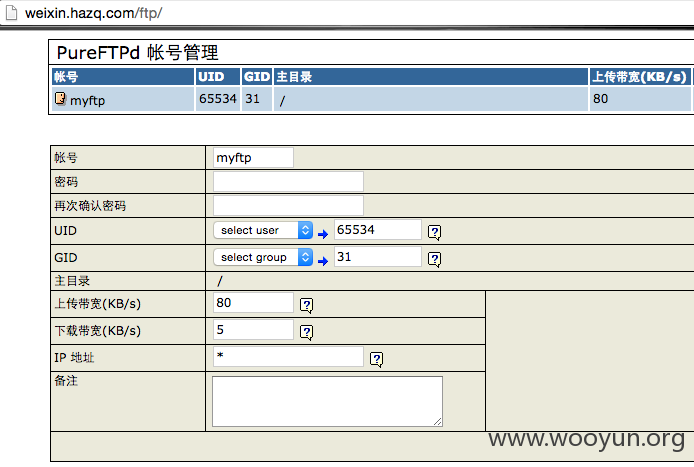Focus the account name field containing myftp
This screenshot has width=694, height=467.
253,158
